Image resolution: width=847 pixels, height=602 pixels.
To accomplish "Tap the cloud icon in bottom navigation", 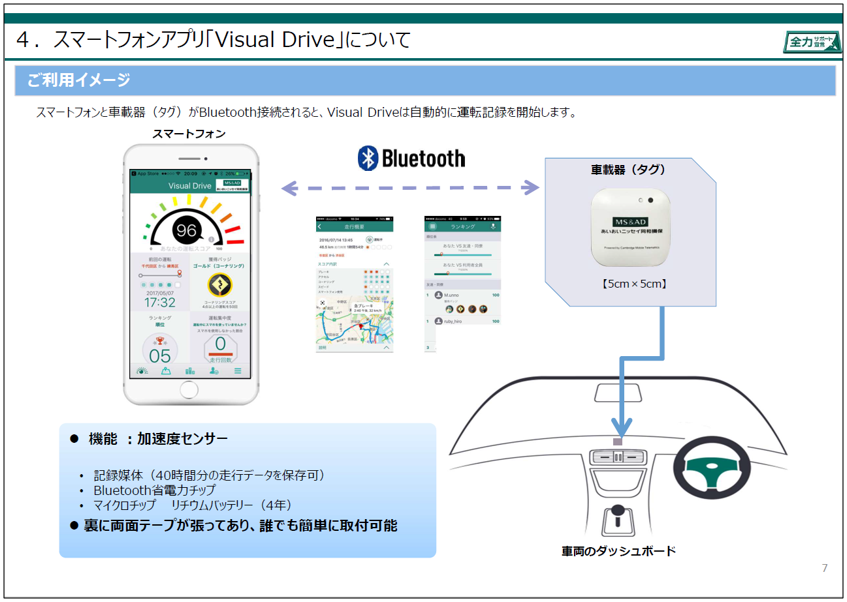I will point(167,372).
